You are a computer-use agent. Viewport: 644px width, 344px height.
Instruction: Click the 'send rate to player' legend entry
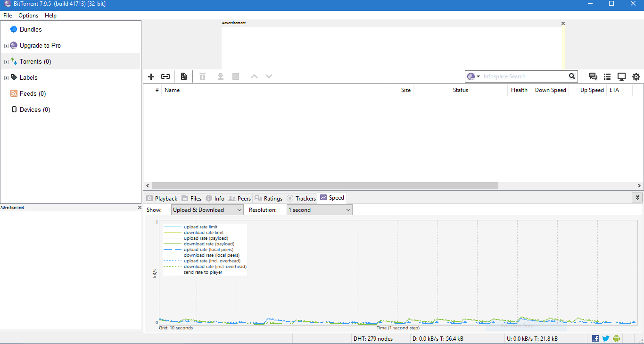(193, 272)
